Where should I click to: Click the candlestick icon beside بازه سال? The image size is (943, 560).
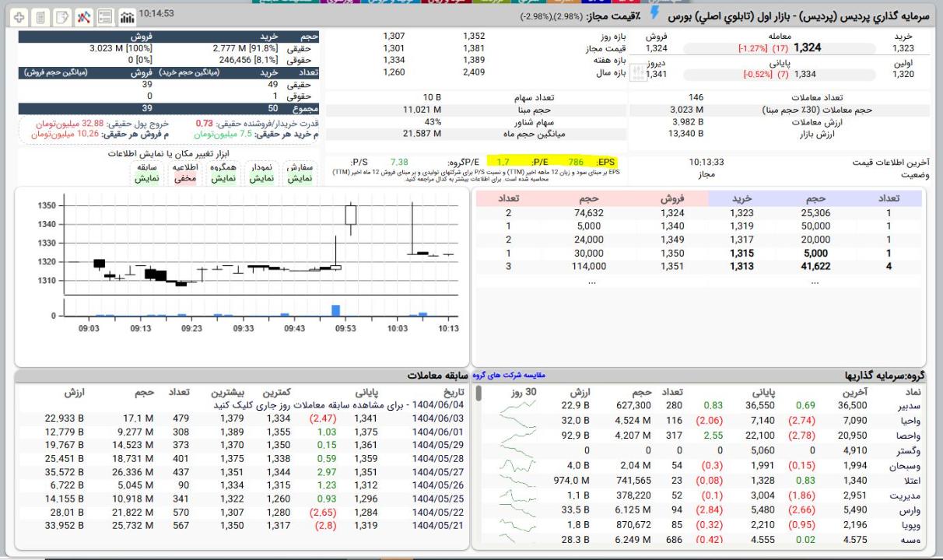(x=637, y=72)
